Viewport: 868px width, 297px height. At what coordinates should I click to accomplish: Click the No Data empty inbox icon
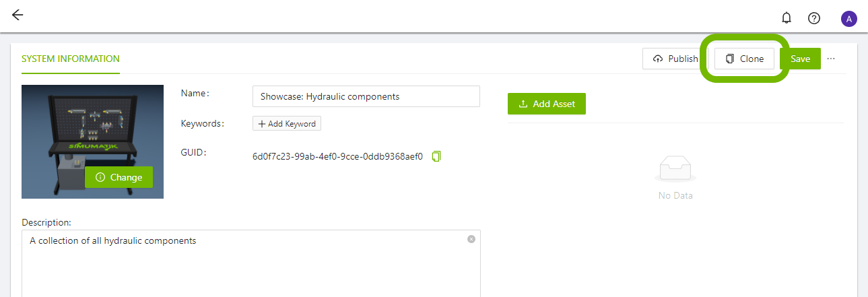(675, 169)
